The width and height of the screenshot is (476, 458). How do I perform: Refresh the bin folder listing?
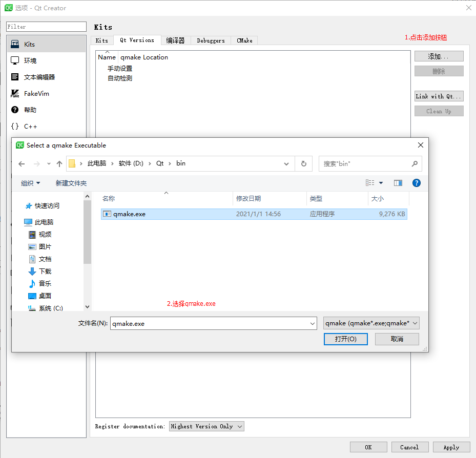[303, 164]
